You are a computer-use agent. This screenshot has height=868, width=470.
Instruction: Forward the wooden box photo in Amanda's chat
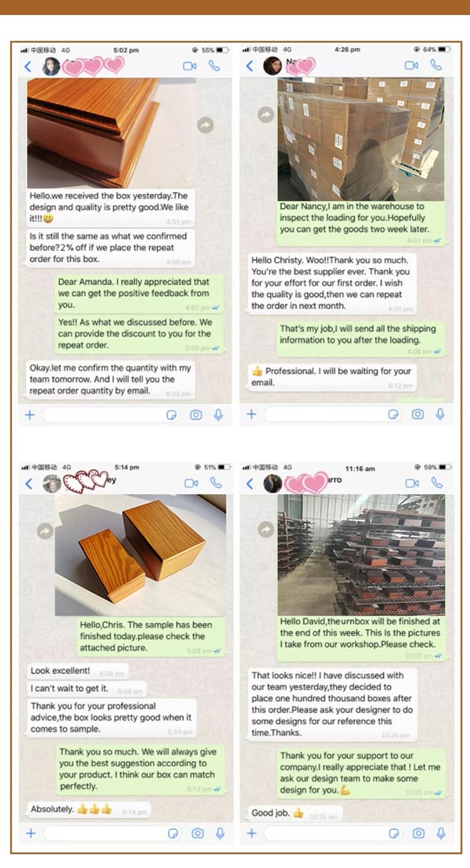pyautogui.click(x=205, y=125)
